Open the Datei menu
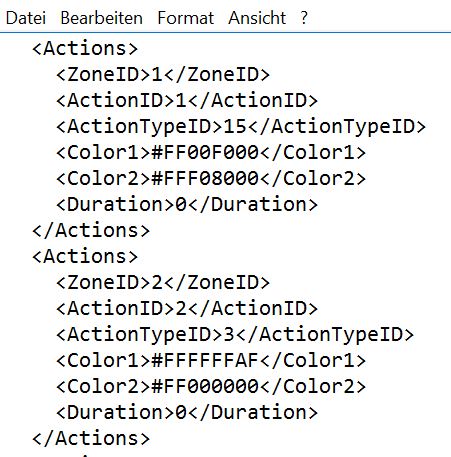The height and width of the screenshot is (457, 451). coord(26,18)
